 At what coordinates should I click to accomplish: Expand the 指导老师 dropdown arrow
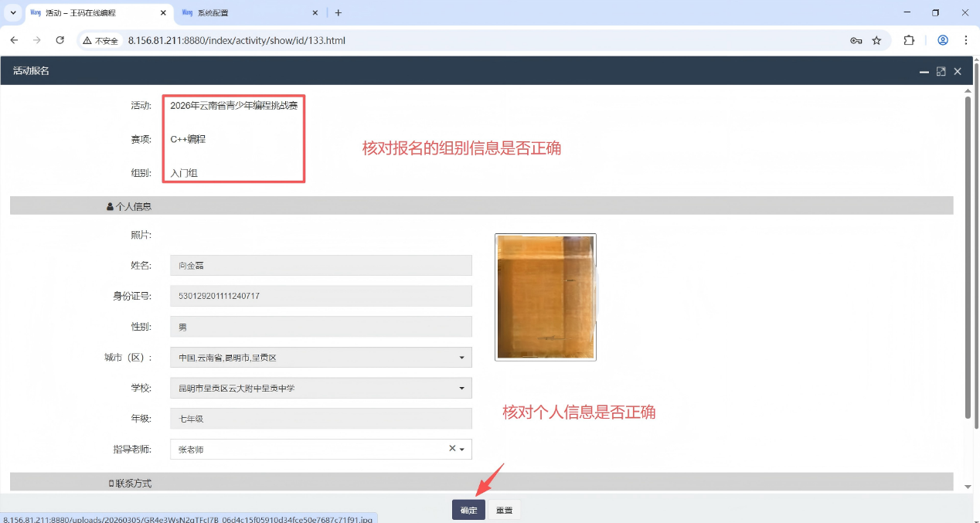click(462, 450)
